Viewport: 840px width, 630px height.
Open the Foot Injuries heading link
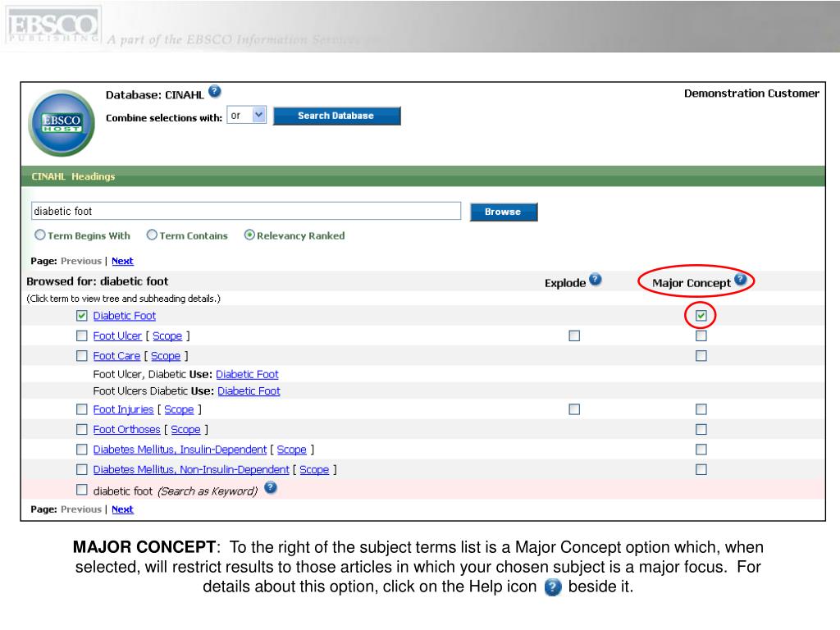click(123, 409)
